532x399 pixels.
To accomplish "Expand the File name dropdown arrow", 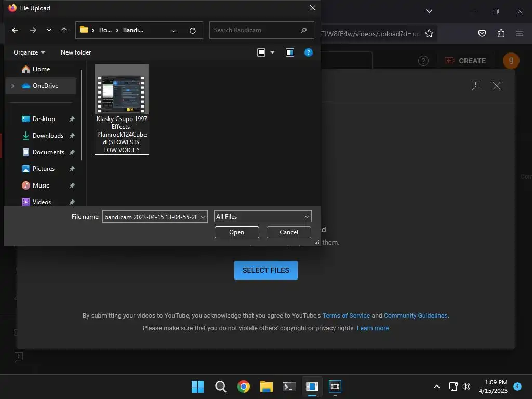I will pyautogui.click(x=203, y=217).
